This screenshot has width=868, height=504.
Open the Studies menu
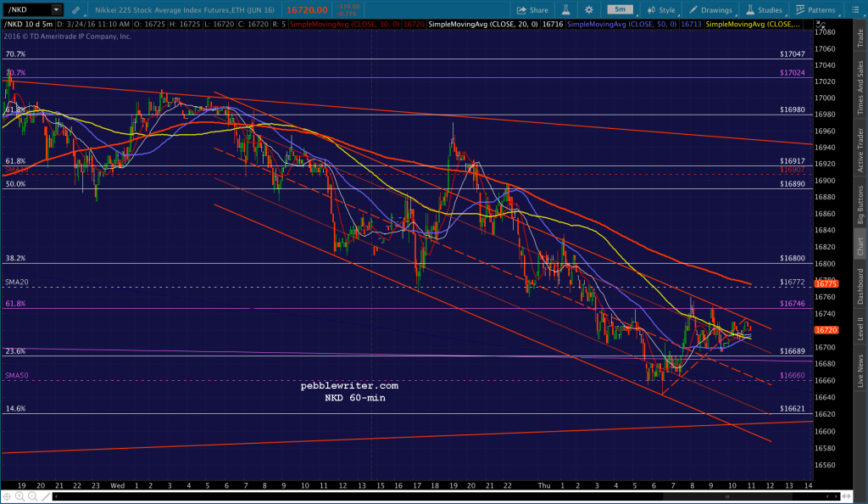764,10
